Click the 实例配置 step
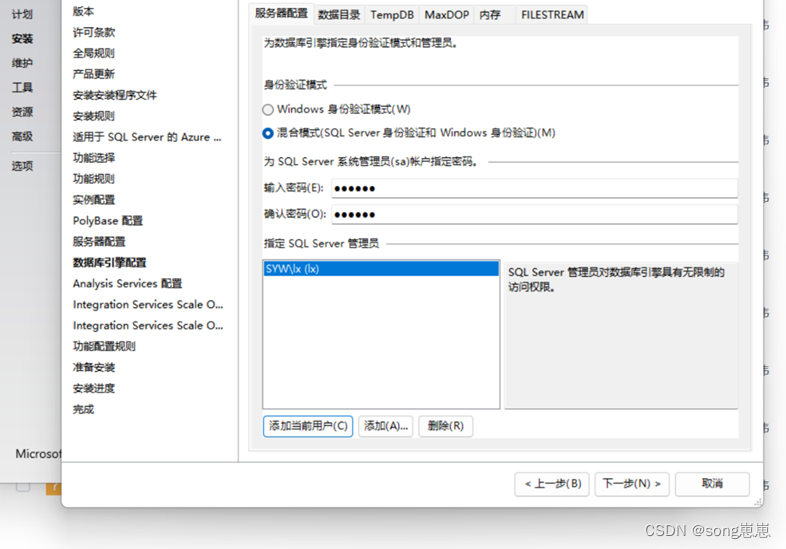Image resolution: width=786 pixels, height=549 pixels. pos(94,200)
